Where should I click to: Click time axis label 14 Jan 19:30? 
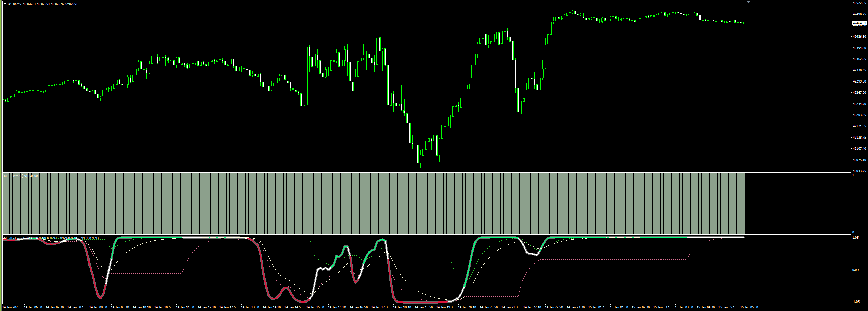446,307
